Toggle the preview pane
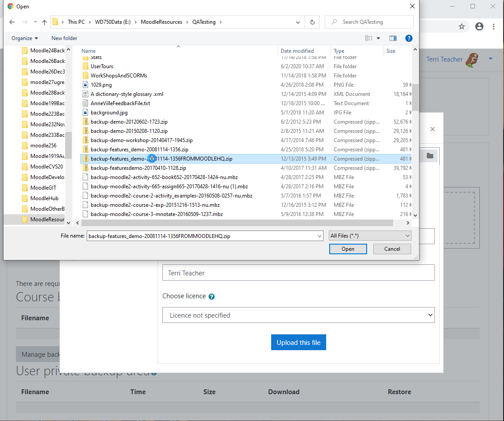This screenshot has height=421, width=504. pos(393,38)
